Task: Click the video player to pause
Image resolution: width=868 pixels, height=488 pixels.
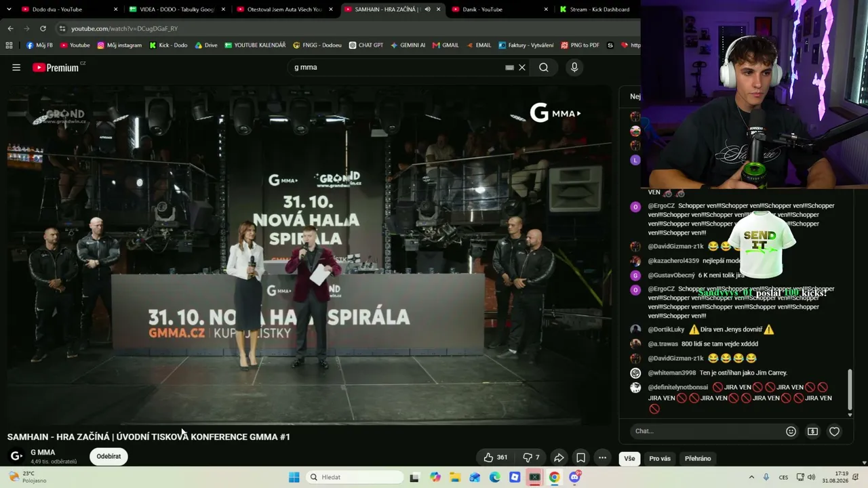Action: (309, 255)
